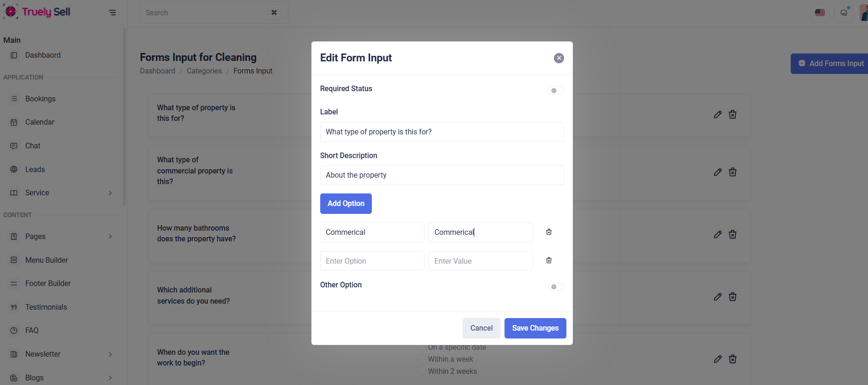Delete the empty option row
868x385 pixels.
click(549, 260)
